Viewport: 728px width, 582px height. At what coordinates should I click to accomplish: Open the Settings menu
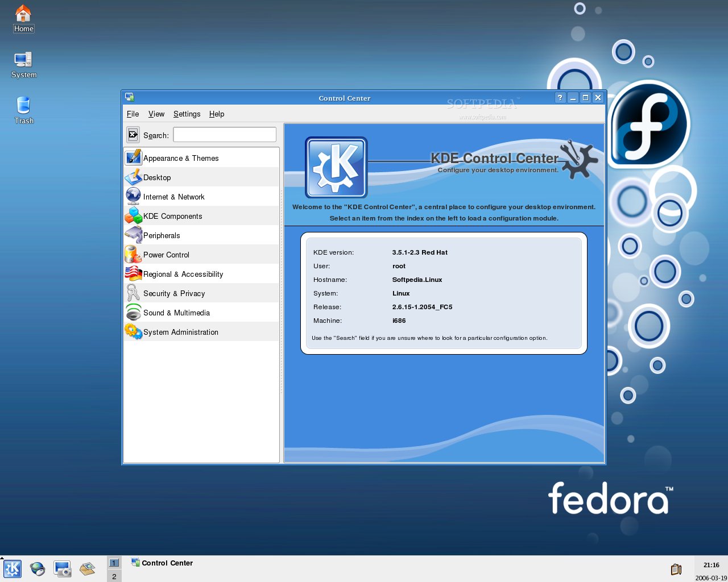pyautogui.click(x=187, y=114)
